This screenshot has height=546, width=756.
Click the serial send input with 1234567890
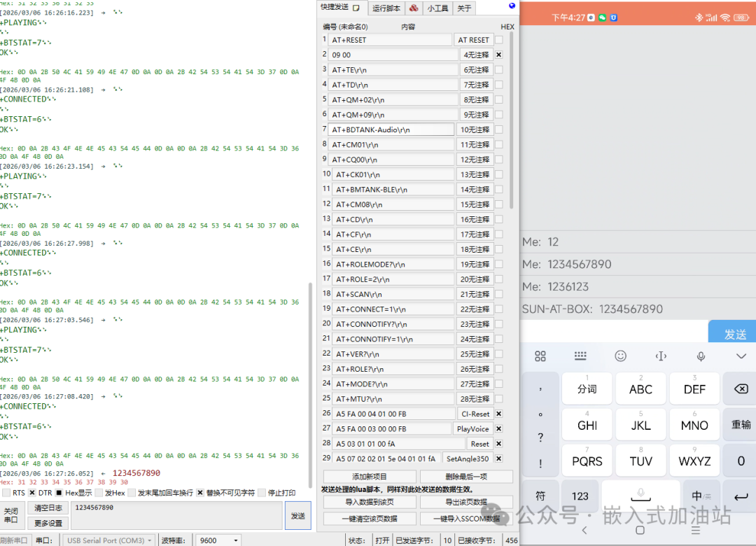point(176,515)
